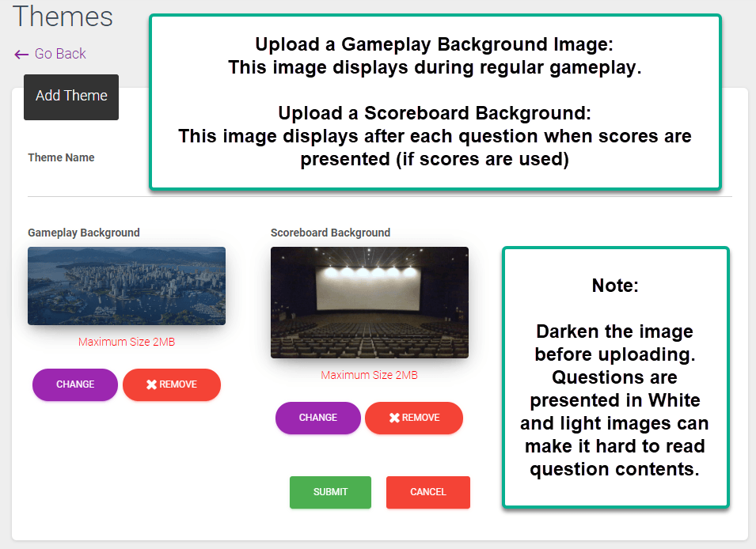Click the Themes page heading
Viewport: 756px width, 549px height.
pos(63,17)
